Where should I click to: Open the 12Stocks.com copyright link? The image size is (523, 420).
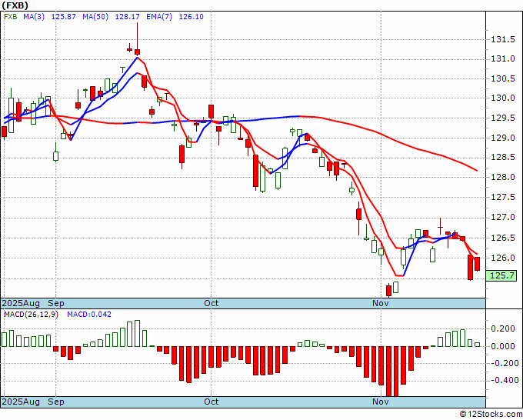[491, 415]
